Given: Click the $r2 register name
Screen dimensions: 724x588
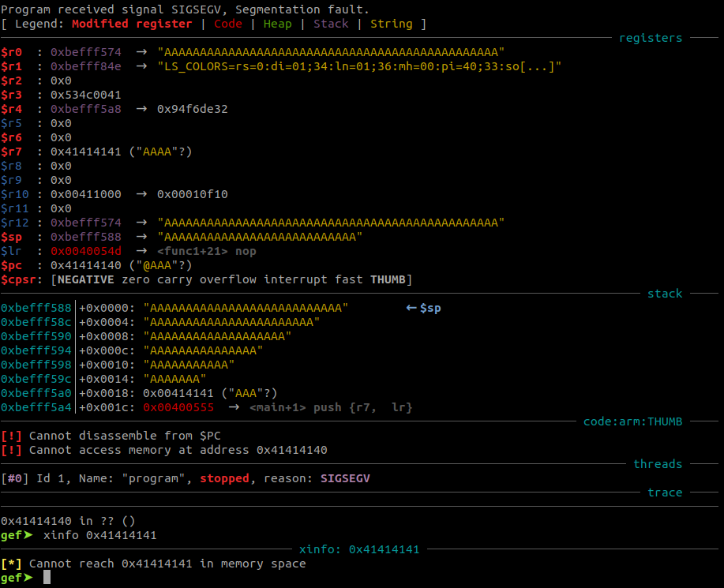Looking at the screenshot, I should click(x=11, y=81).
